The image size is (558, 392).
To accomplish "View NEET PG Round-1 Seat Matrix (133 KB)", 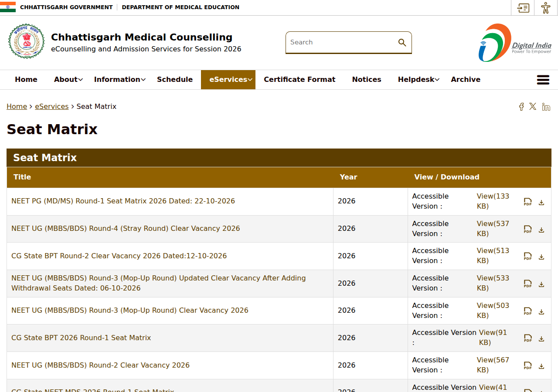I will pos(493,201).
